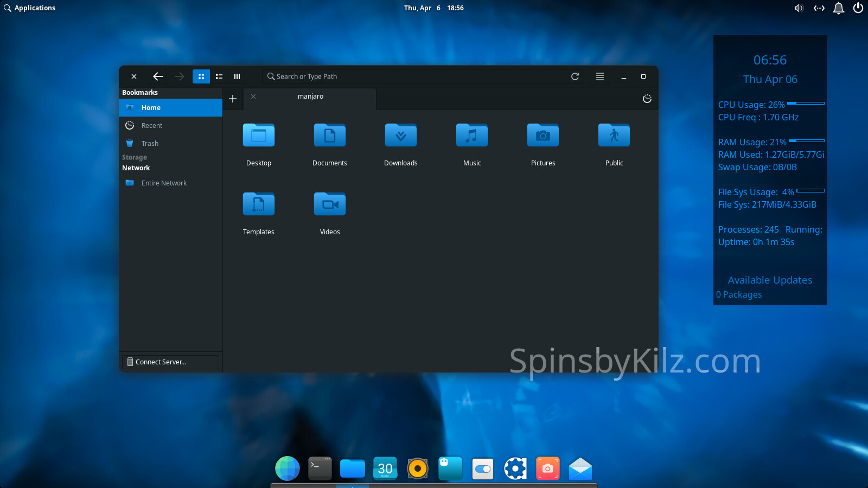Switch to column view mode
868x488 pixels.
(237, 76)
